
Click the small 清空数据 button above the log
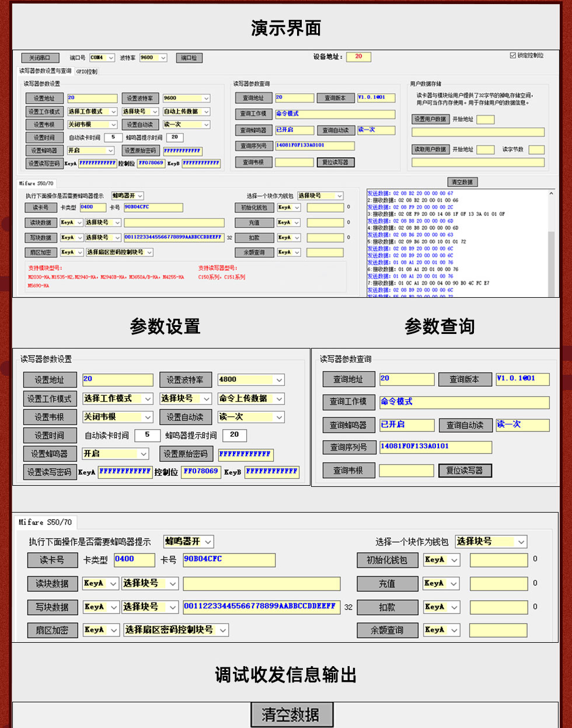click(463, 182)
